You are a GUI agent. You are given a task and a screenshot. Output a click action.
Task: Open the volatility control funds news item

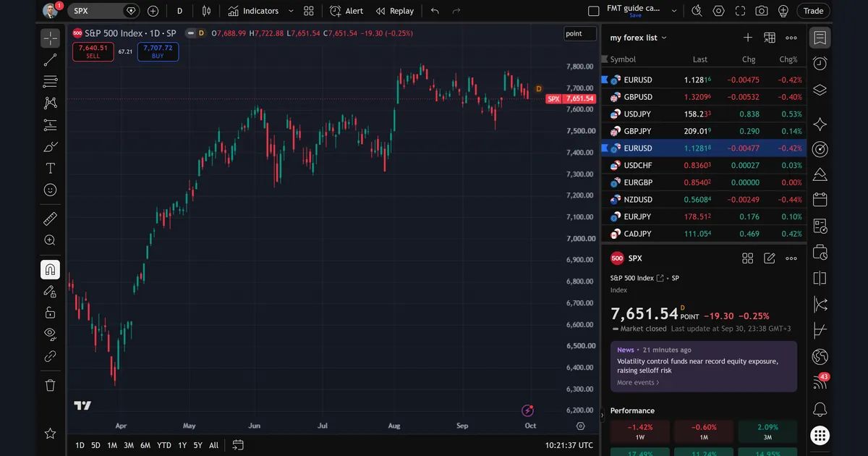click(704, 366)
